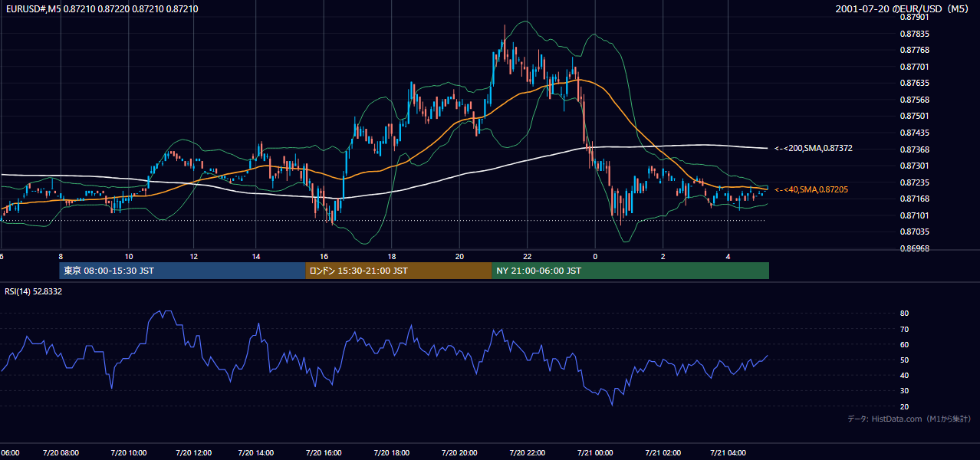Click the 7/21 04:00 time axis label
The height and width of the screenshot is (460, 980).
click(728, 452)
